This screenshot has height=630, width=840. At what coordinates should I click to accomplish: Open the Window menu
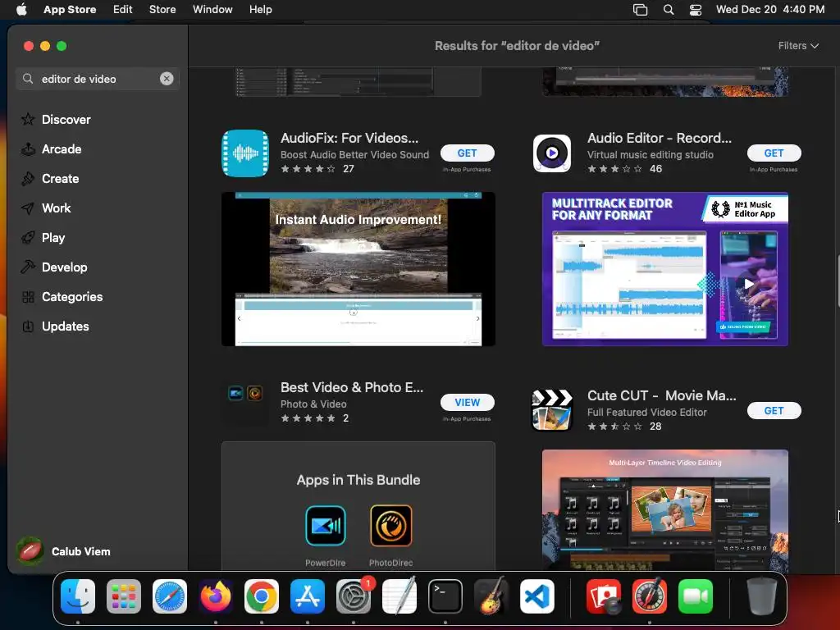212,10
